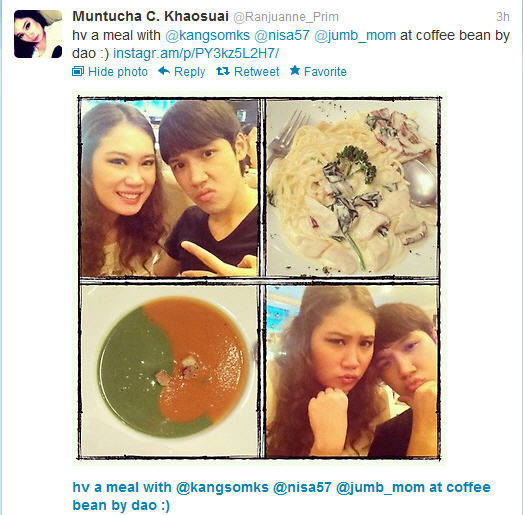Click the pasta dish photo in the collage
523x515 pixels.
click(352, 188)
